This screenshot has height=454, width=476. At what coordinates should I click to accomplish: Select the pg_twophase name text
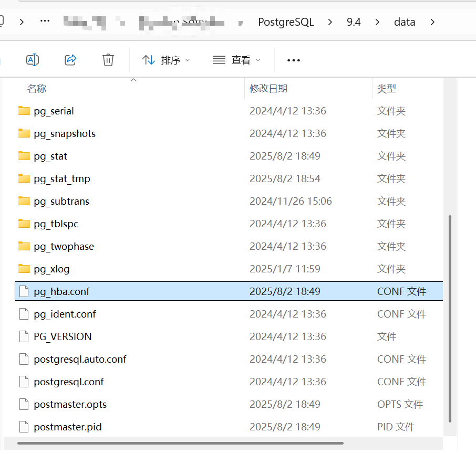64,247
